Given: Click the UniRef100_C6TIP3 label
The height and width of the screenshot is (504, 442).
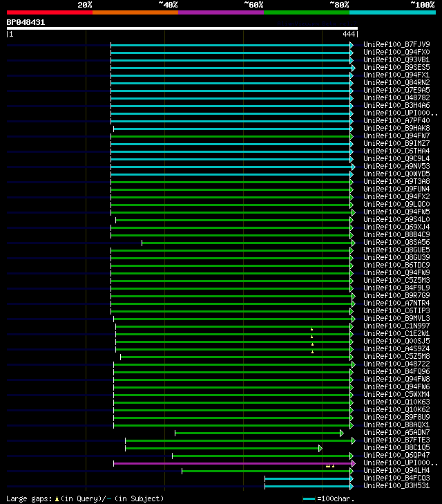Looking at the screenshot, I should [396, 311].
